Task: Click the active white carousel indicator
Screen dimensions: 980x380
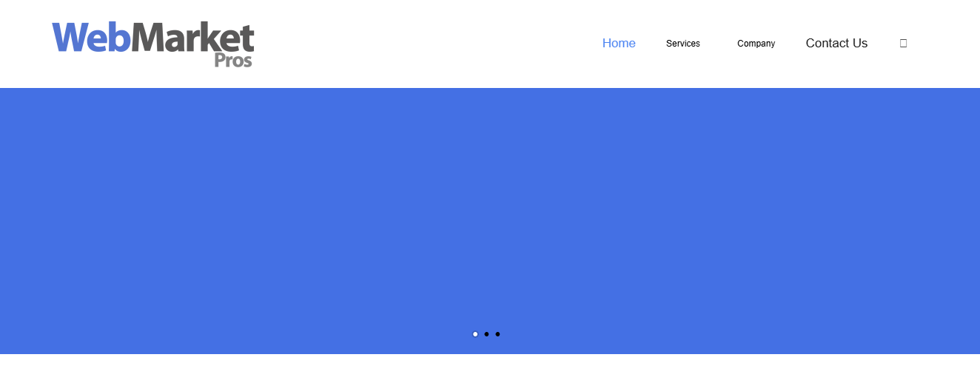Action: (x=475, y=334)
